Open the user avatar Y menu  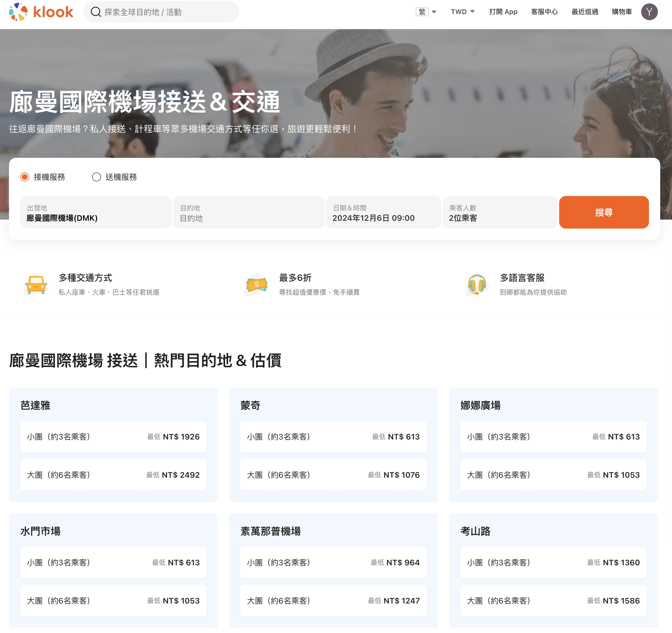[649, 12]
